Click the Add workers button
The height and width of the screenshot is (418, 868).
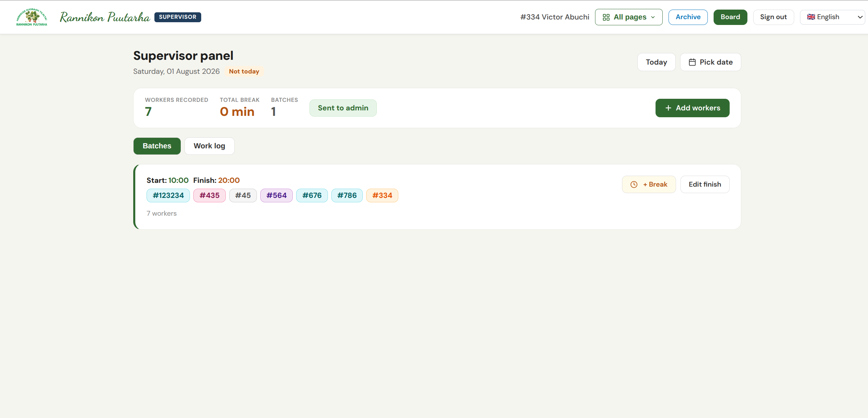692,108
